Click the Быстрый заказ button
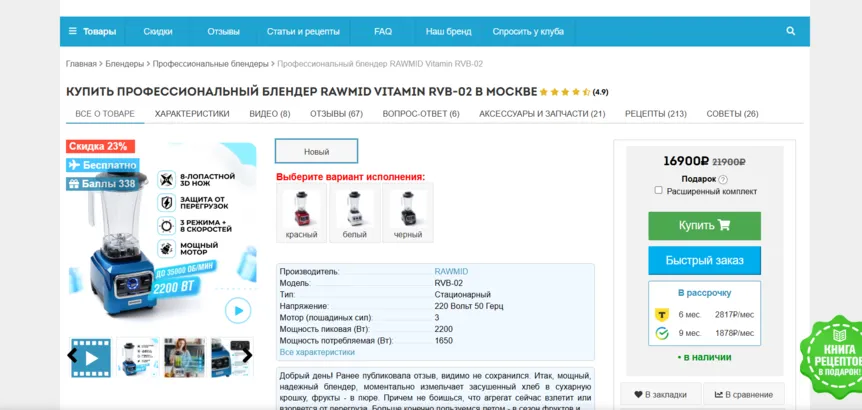 pos(704,260)
